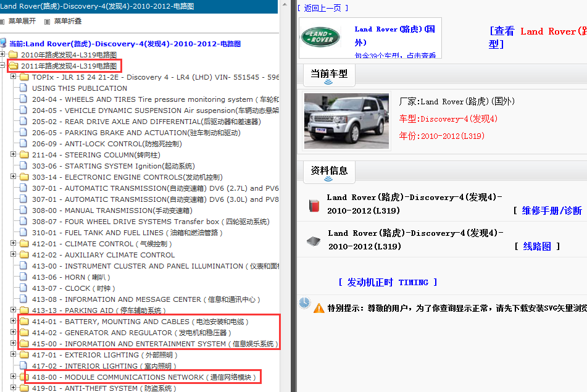Expand the TOPIx - JLR 15 24 node
This screenshot has height=392, width=587.
pyautogui.click(x=13, y=77)
